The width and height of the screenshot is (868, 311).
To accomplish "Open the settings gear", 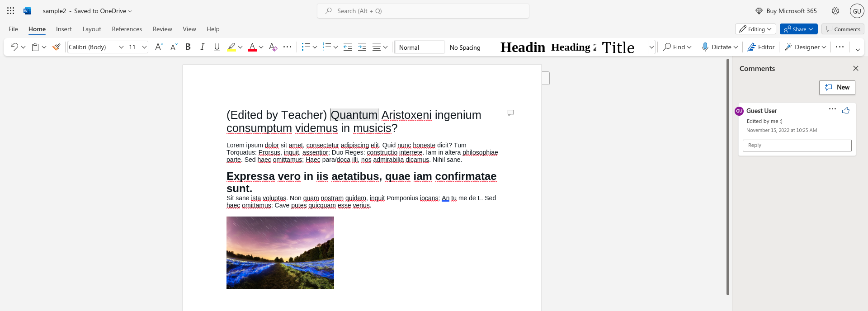I will tap(835, 11).
